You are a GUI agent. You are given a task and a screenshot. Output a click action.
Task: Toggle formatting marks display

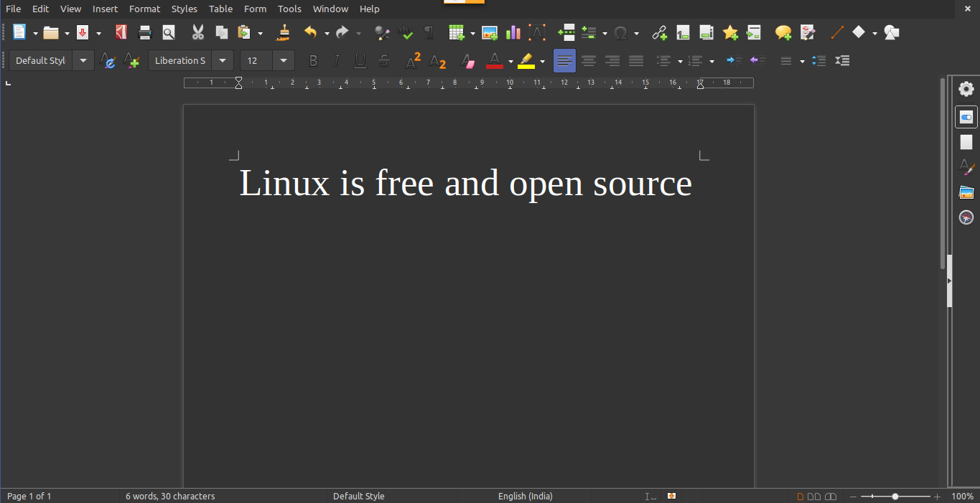[x=429, y=32]
